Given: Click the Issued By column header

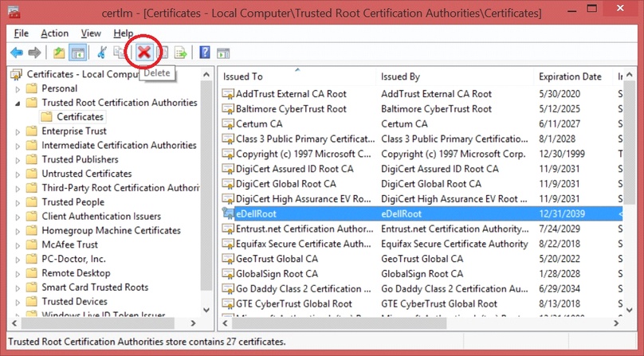Looking at the screenshot, I should pos(400,77).
